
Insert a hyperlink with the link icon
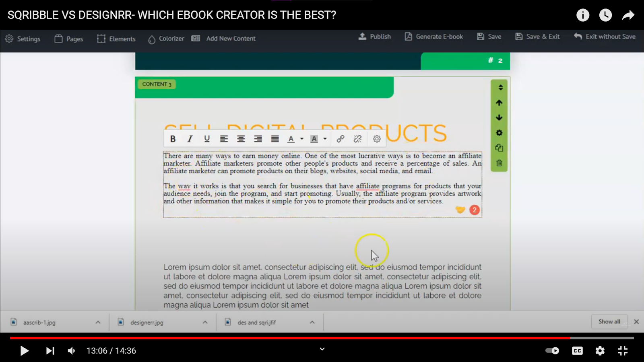(341, 139)
